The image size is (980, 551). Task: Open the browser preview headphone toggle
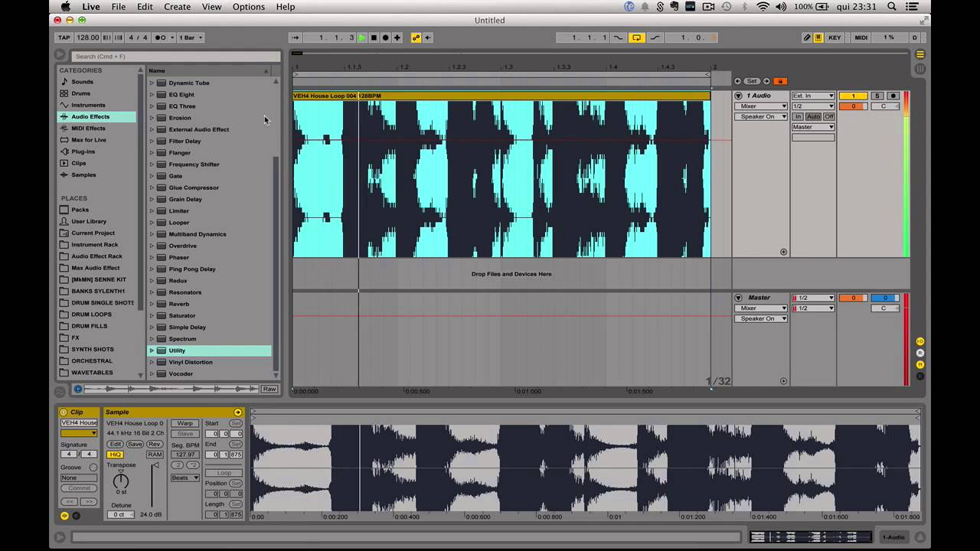pos(78,389)
